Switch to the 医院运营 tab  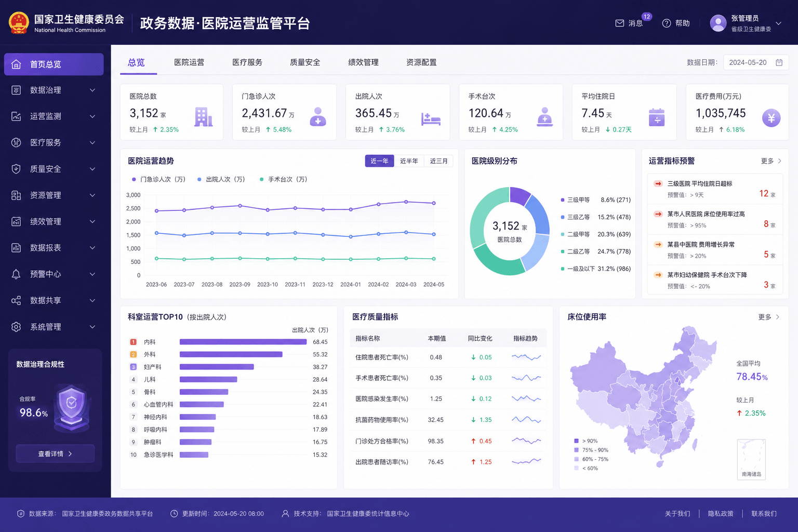click(189, 62)
